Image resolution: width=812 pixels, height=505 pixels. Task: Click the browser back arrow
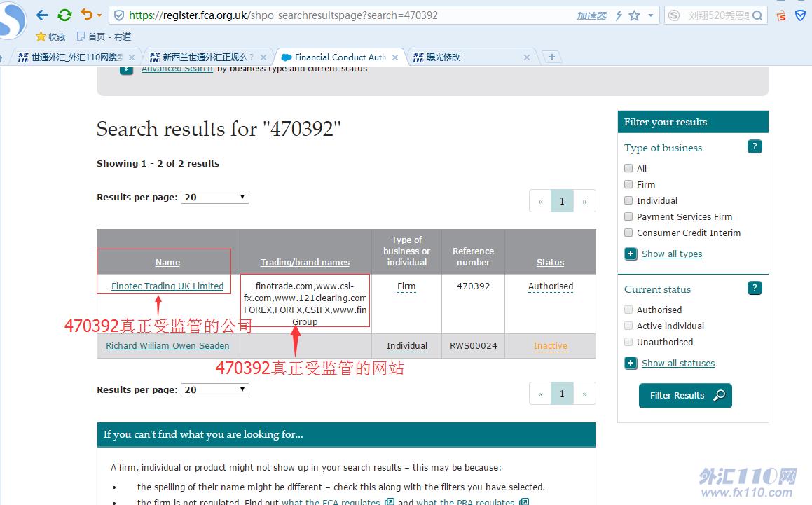point(42,15)
